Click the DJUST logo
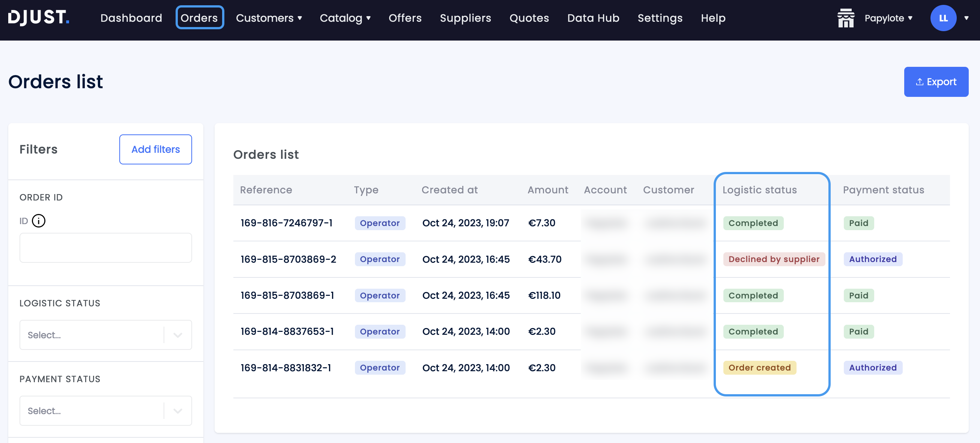This screenshot has width=980, height=443. [38, 18]
